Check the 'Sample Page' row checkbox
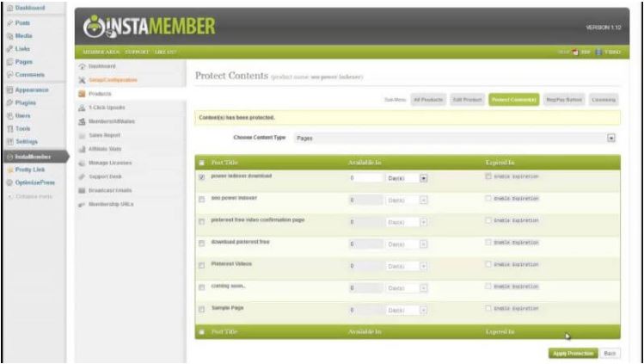Viewport: 644px width, 364px height. (202, 310)
